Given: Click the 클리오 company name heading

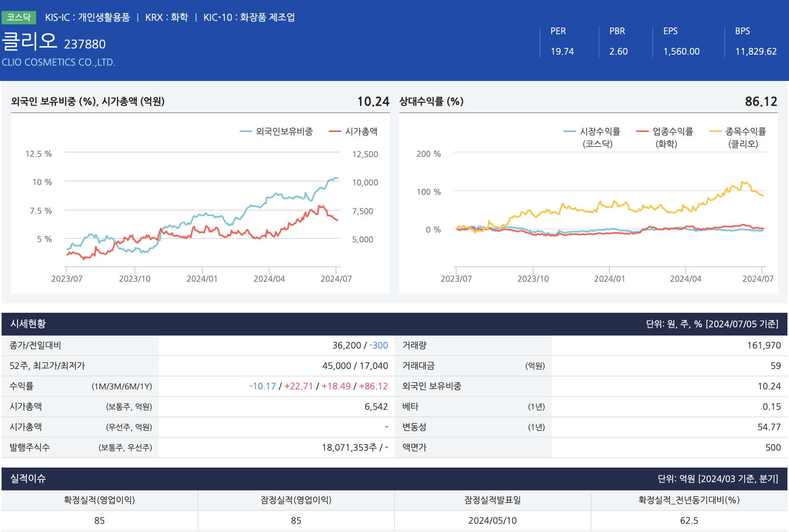Looking at the screenshot, I should (x=30, y=41).
